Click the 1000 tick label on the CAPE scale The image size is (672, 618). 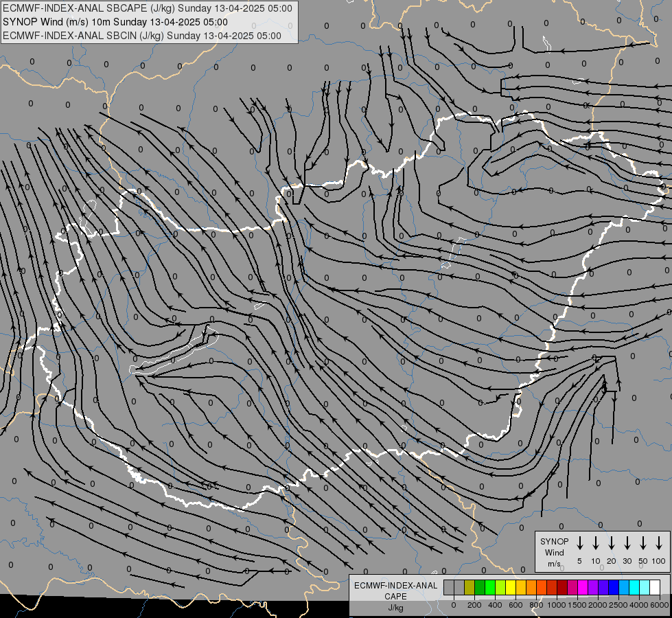pyautogui.click(x=556, y=605)
